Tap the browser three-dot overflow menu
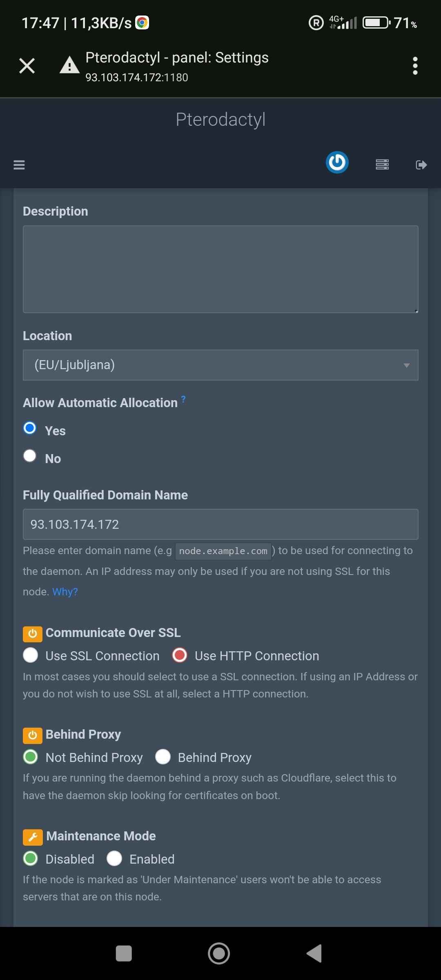This screenshot has height=980, width=441. 415,66
